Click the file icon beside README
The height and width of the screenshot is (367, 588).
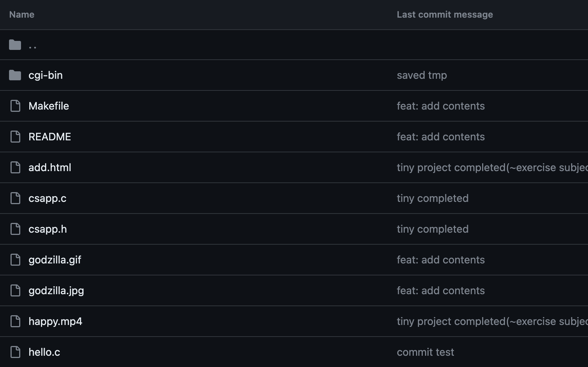click(x=15, y=137)
